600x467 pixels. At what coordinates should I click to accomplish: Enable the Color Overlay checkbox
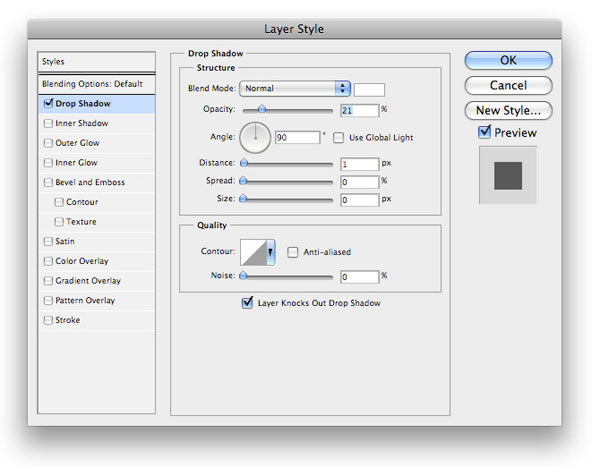click(x=48, y=261)
